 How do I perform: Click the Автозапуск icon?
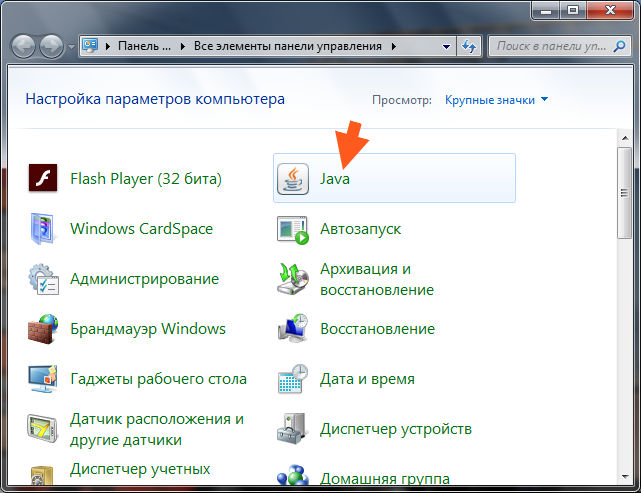click(x=293, y=230)
